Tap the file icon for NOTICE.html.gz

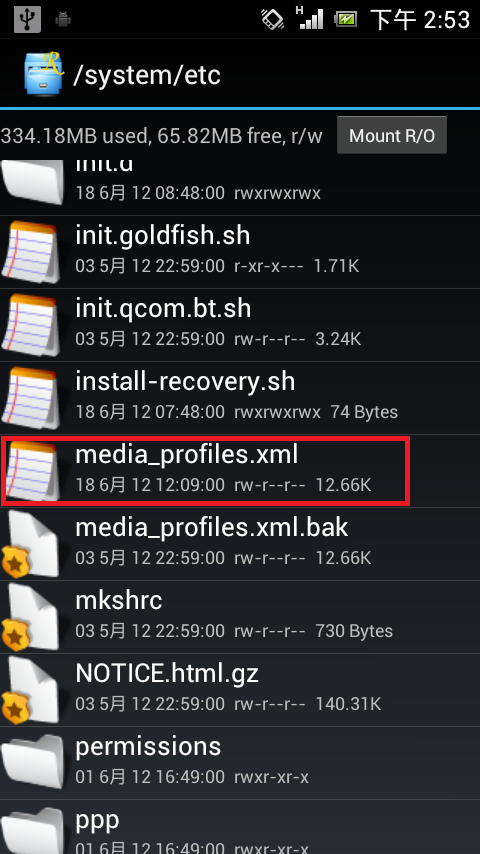click(x=31, y=690)
